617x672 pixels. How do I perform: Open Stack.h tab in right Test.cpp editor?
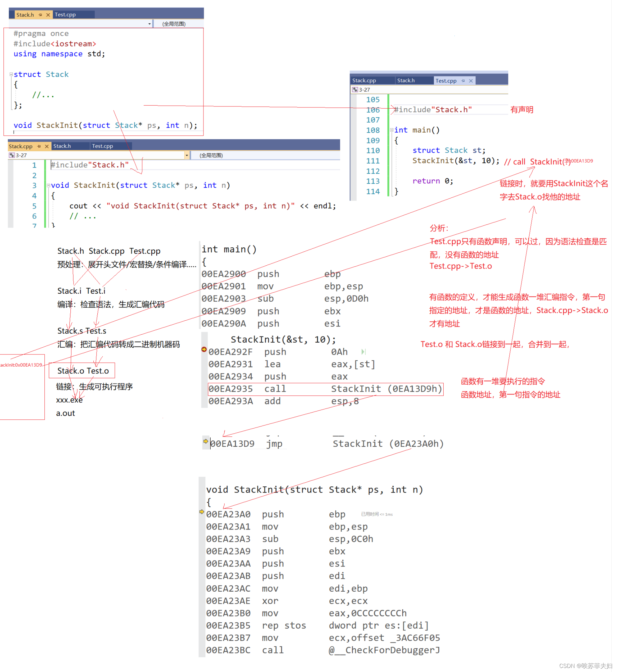click(x=406, y=80)
